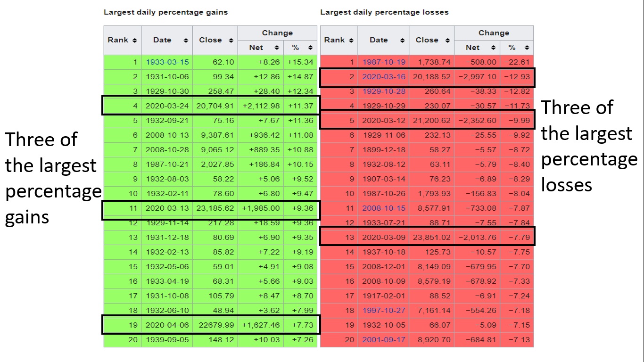This screenshot has width=644, height=362.
Task: Sort gains table by percent arrows
Action: tap(310, 48)
